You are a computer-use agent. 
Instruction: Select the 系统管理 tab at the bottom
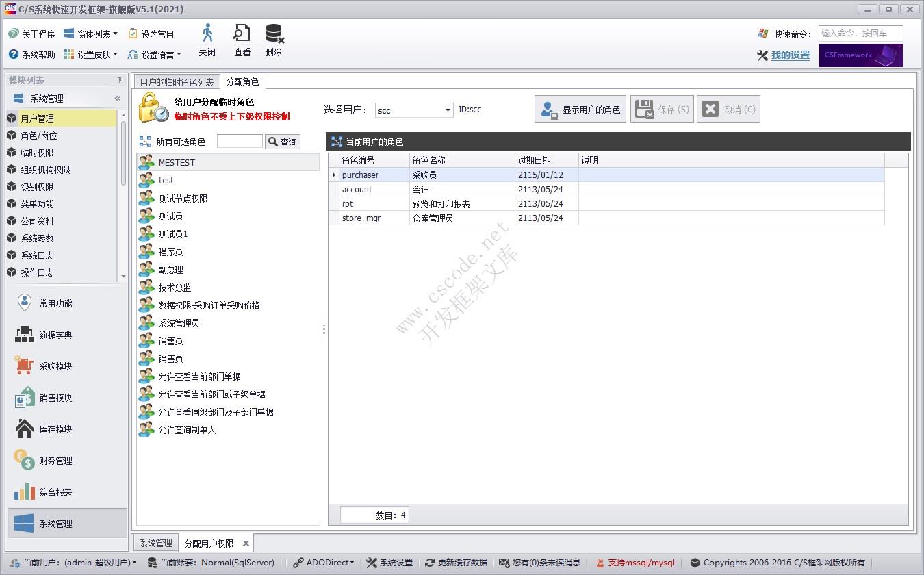coord(155,542)
